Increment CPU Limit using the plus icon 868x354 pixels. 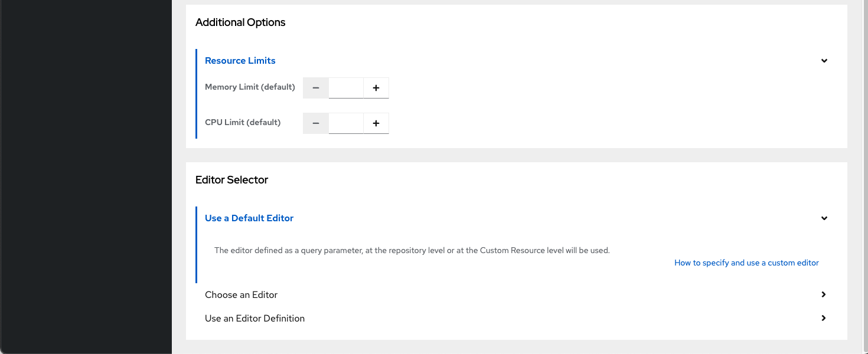(376, 123)
